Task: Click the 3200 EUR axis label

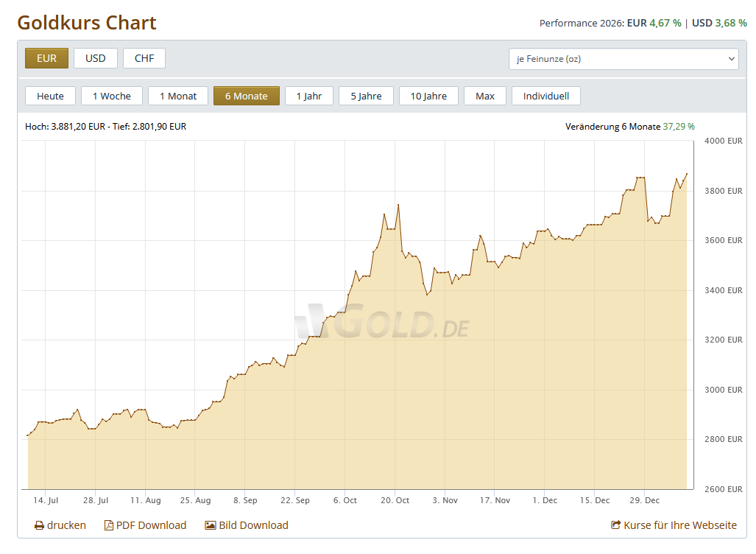Action: 723,340
